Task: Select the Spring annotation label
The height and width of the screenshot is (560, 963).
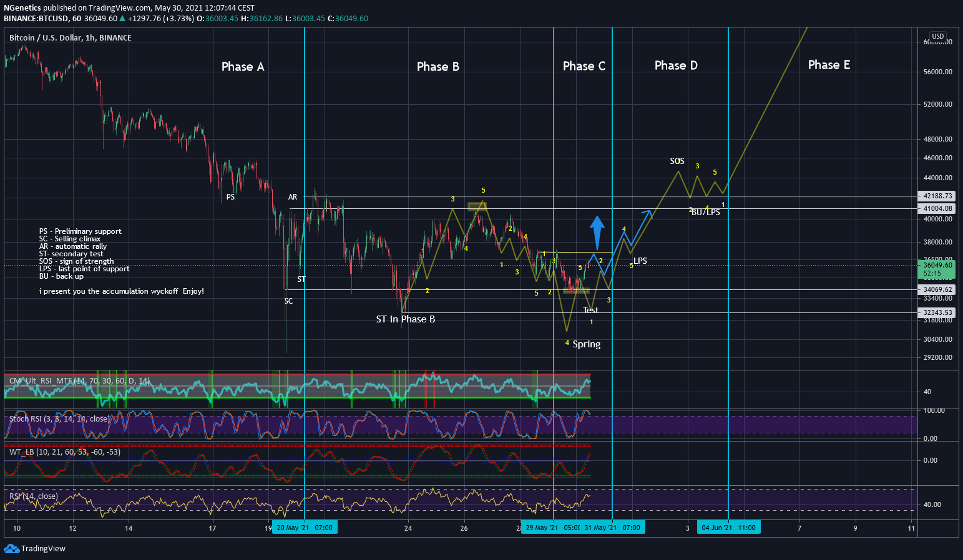Action: click(587, 344)
